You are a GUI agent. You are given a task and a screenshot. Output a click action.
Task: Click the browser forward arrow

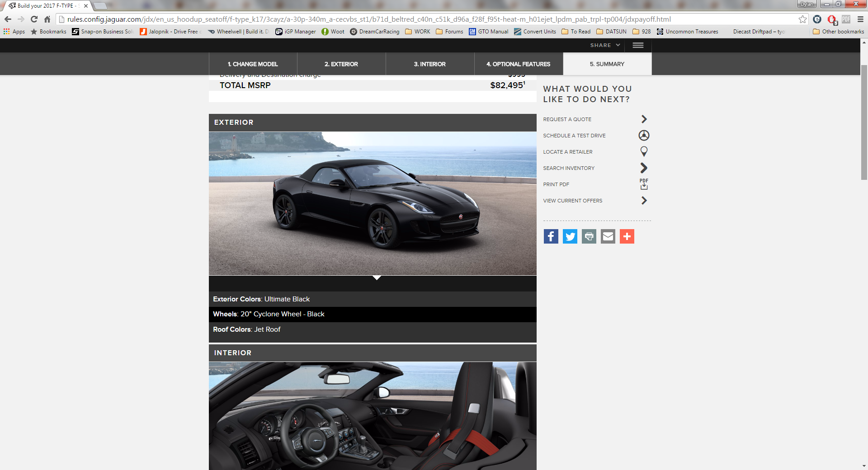tap(21, 19)
